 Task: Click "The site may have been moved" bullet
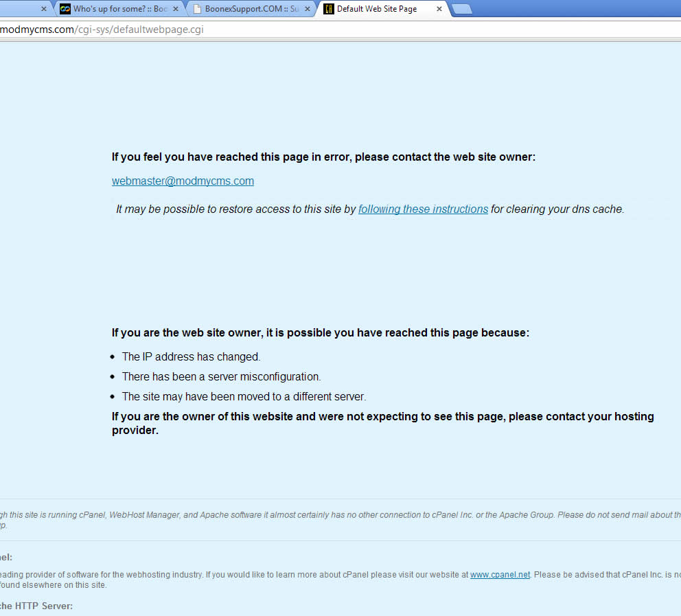[244, 397]
